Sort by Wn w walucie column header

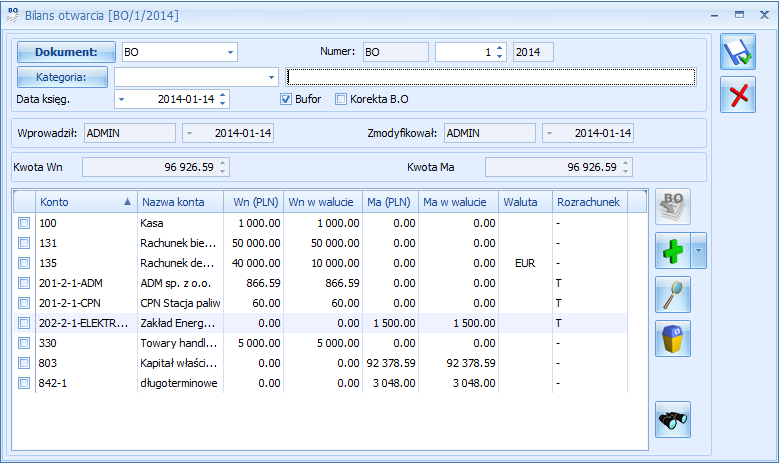tap(323, 202)
